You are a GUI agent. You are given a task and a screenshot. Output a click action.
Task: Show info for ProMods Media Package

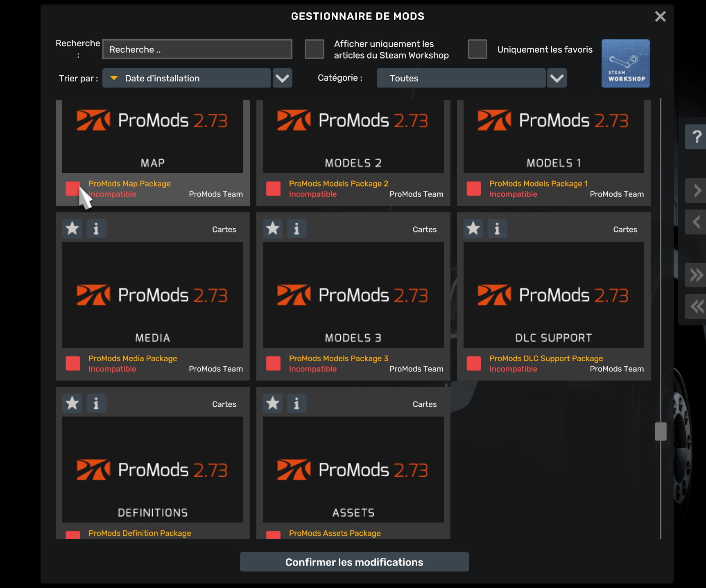pyautogui.click(x=96, y=229)
